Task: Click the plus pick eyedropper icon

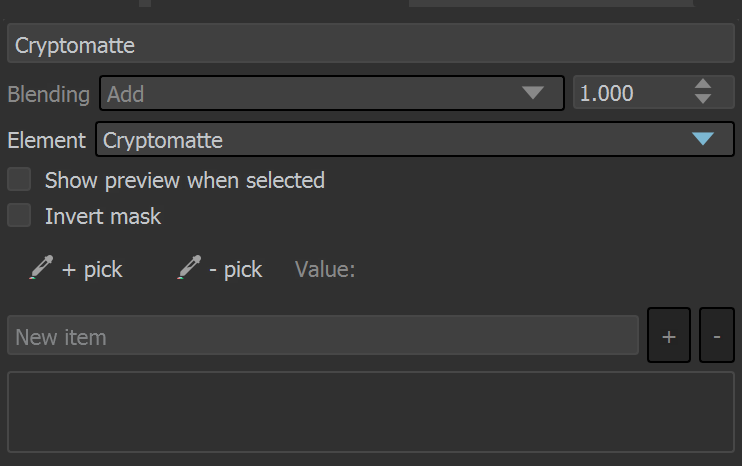Action: [41, 267]
